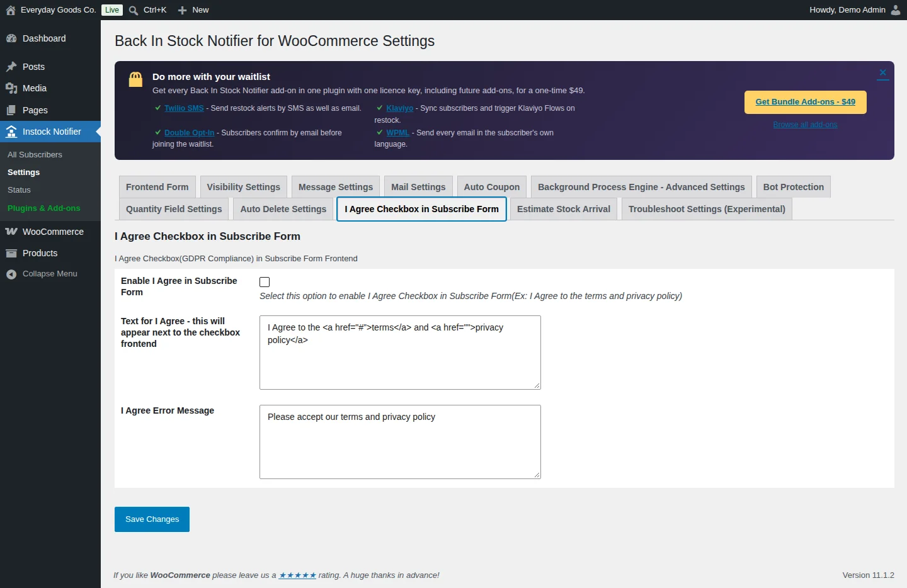Open the Auto Coupon tab
The height and width of the screenshot is (588, 907).
492,187
